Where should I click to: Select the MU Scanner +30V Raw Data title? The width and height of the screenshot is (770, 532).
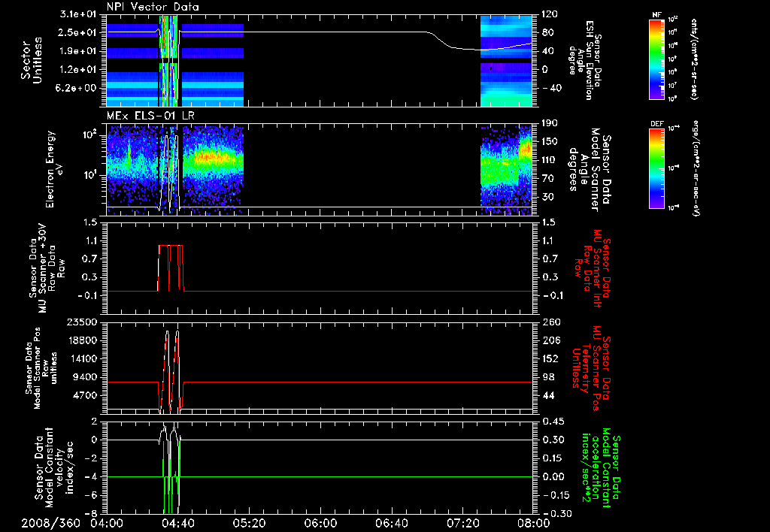click(47, 268)
